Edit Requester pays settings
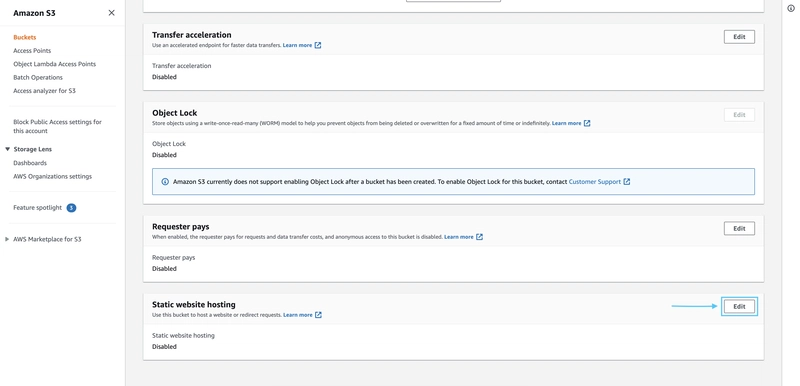 [x=739, y=228]
